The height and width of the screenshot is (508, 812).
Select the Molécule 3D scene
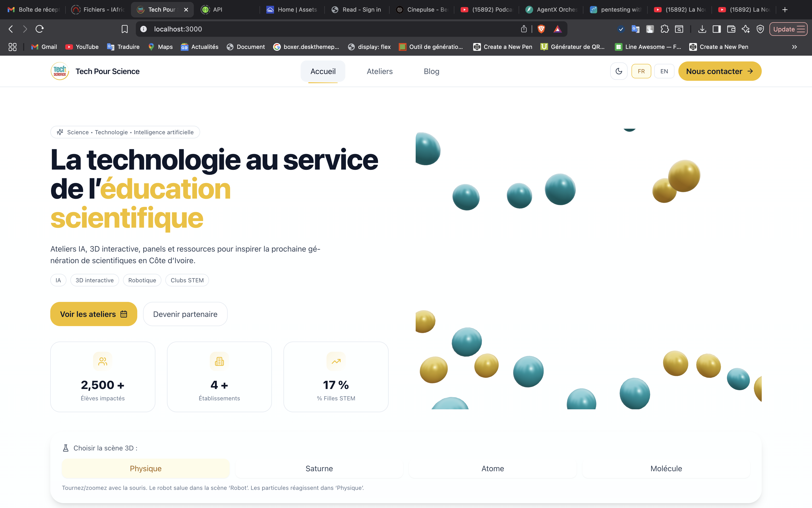coord(666,468)
